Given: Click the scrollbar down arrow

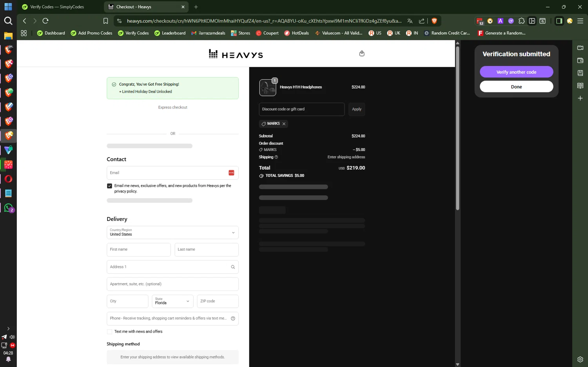Looking at the screenshot, I should coord(457,364).
